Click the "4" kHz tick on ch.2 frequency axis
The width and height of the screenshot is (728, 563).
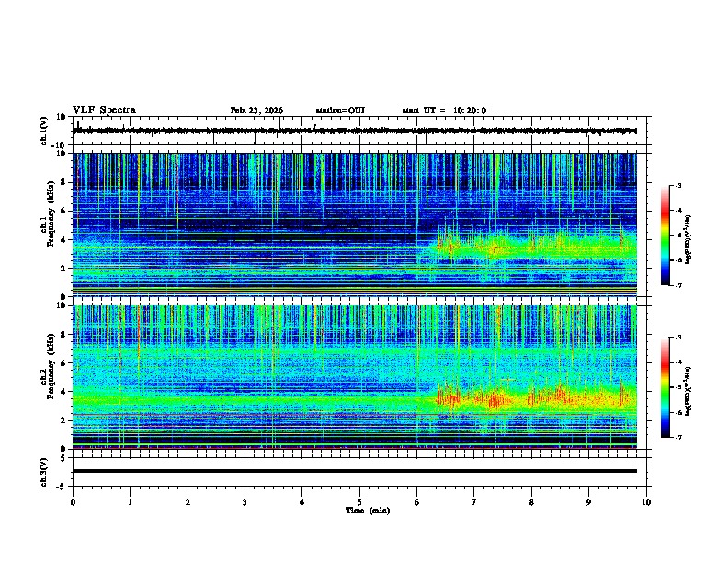pos(63,392)
